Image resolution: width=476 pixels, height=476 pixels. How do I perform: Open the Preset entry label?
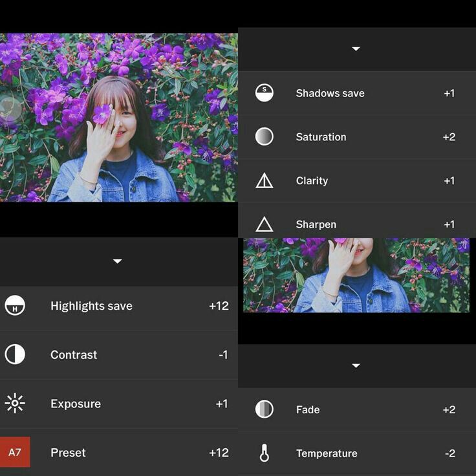[68, 453]
